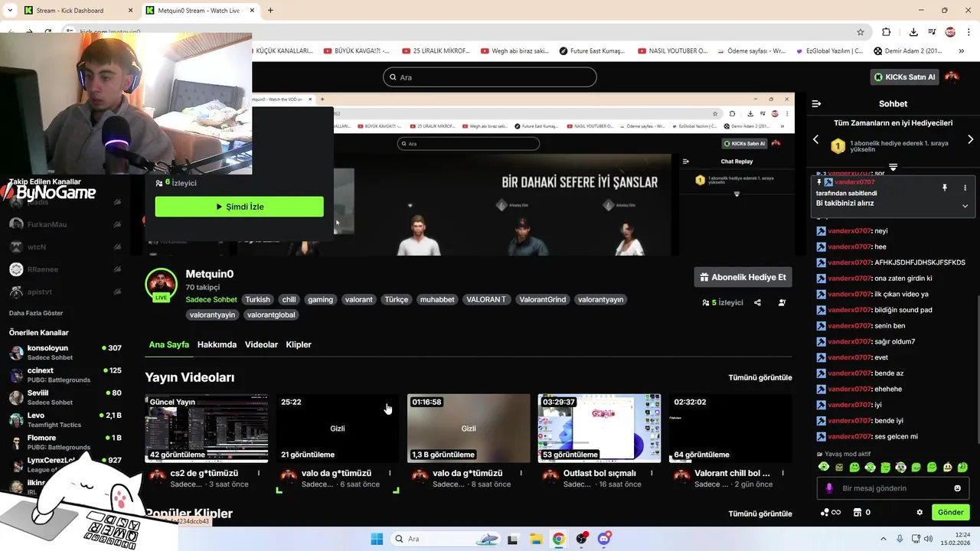This screenshot has width=980, height=551.
Task: Open options for 25:22 valo video
Action: click(x=390, y=473)
